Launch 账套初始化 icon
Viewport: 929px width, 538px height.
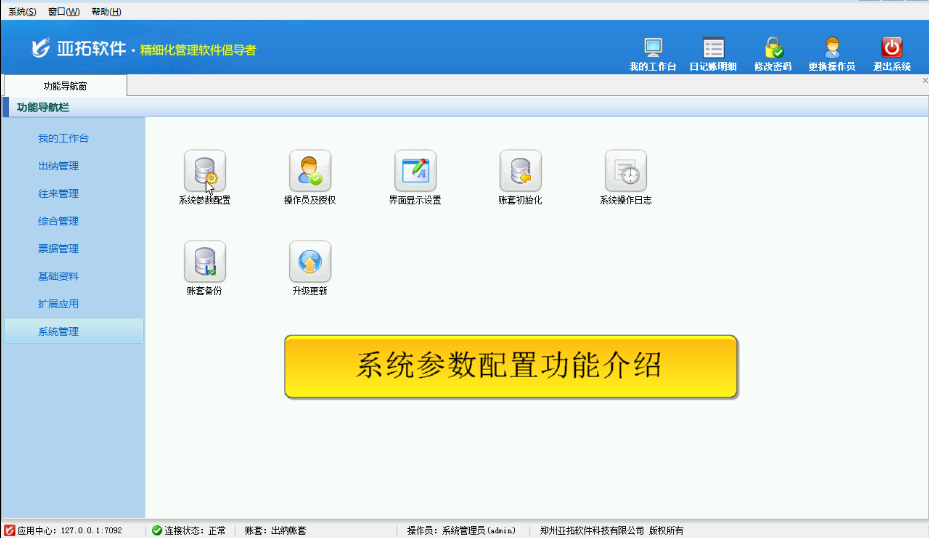click(520, 171)
